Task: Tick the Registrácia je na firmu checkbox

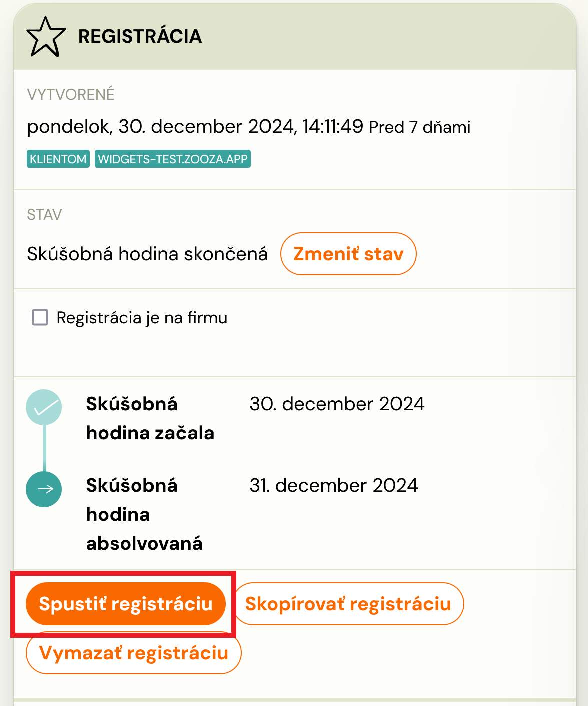Action: (x=40, y=317)
